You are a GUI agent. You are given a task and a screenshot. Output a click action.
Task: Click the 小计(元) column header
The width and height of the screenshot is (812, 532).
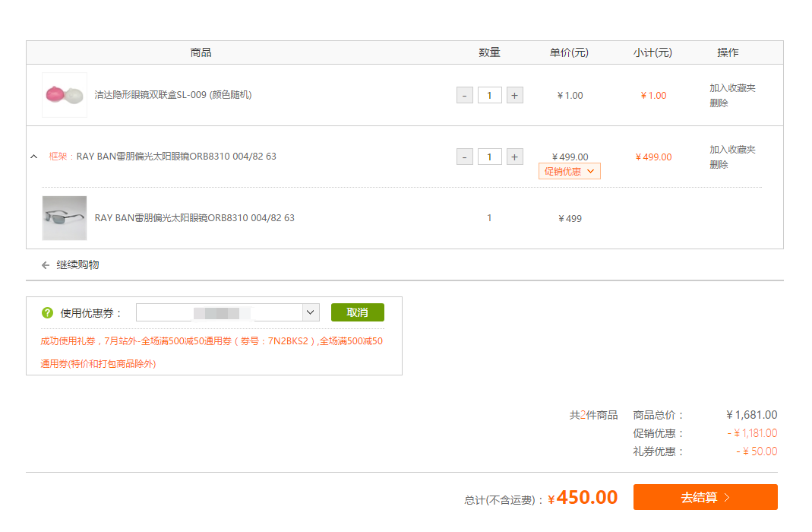coord(652,52)
